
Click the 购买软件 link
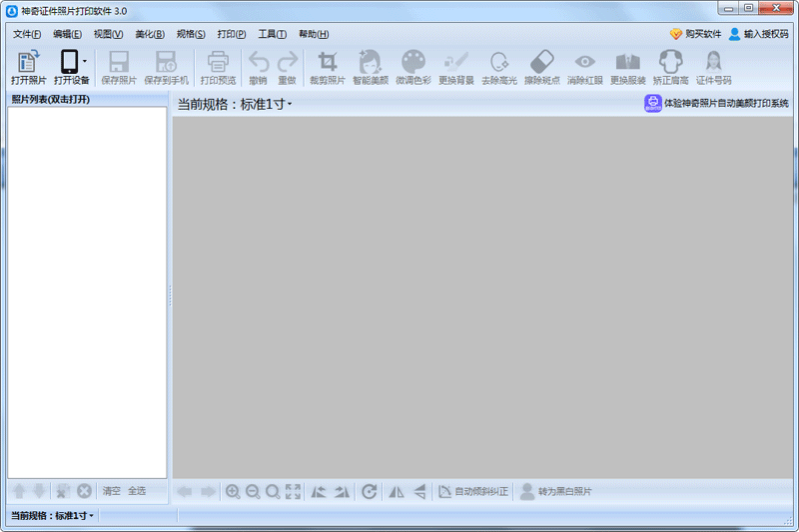pyautogui.click(x=695, y=34)
